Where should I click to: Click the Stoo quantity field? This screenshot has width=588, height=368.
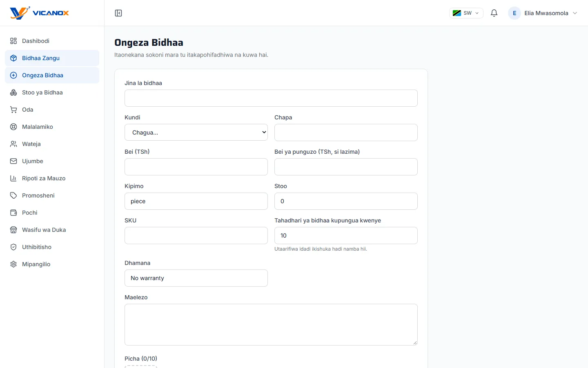(346, 201)
